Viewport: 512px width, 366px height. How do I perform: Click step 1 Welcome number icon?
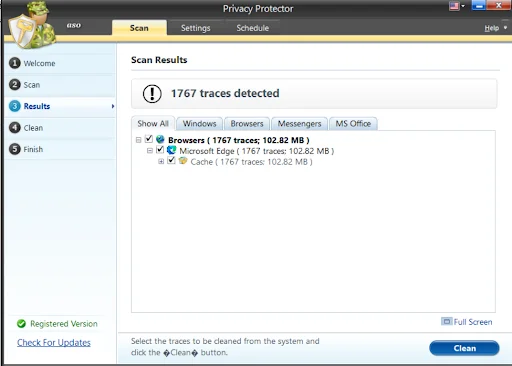point(15,63)
